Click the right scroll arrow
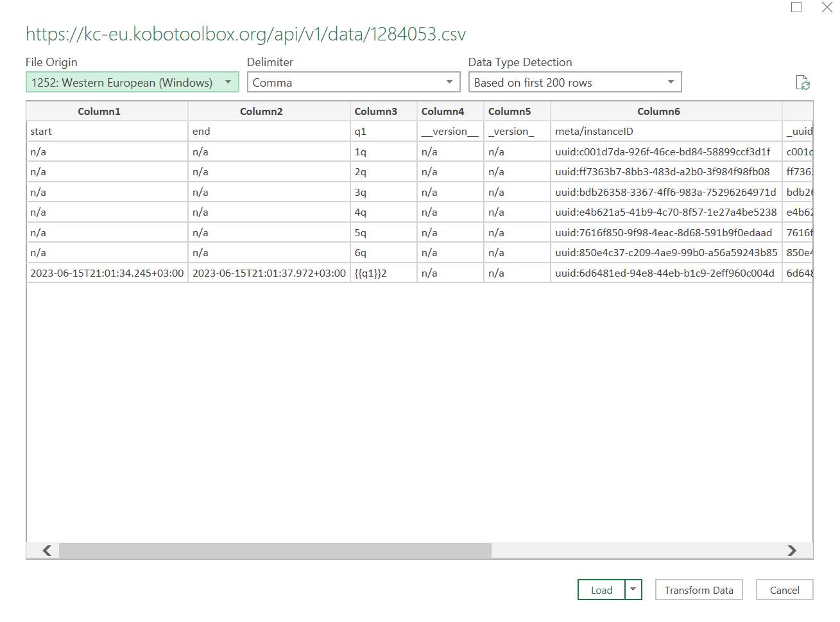Image resolution: width=840 pixels, height=622 pixels. 793,550
